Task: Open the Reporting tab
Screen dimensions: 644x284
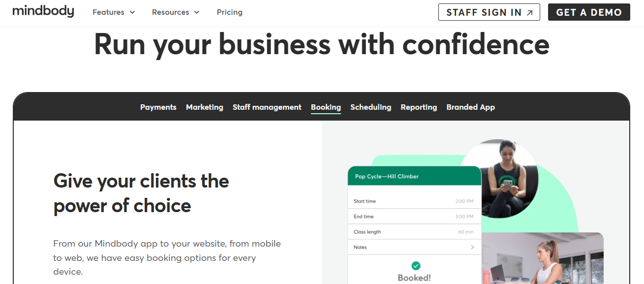Action: pyautogui.click(x=419, y=107)
